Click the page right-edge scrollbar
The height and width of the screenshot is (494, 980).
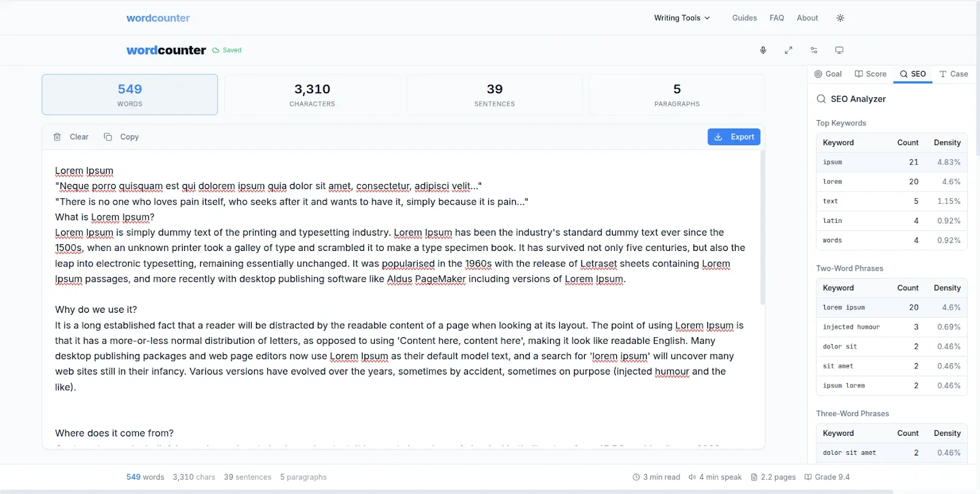(x=978, y=78)
